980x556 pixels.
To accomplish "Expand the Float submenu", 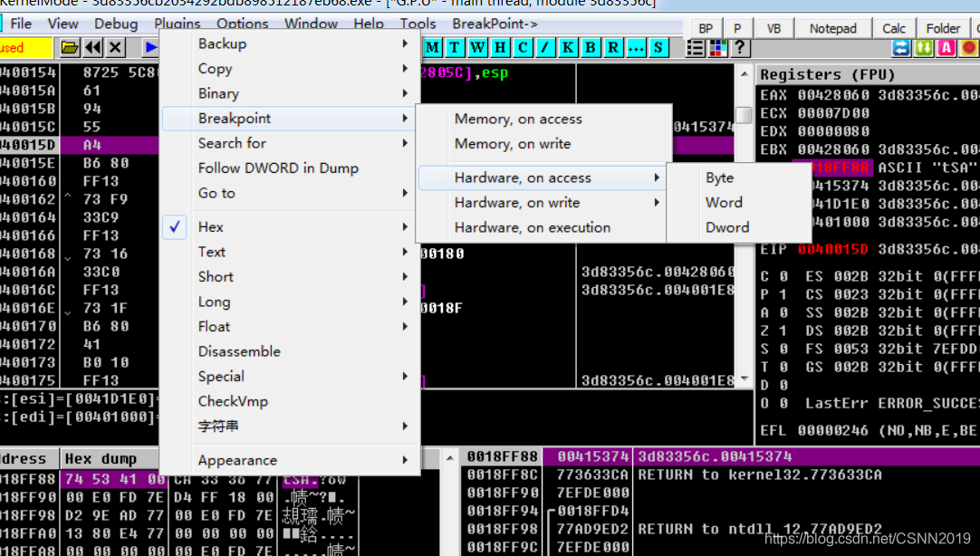I will (288, 327).
